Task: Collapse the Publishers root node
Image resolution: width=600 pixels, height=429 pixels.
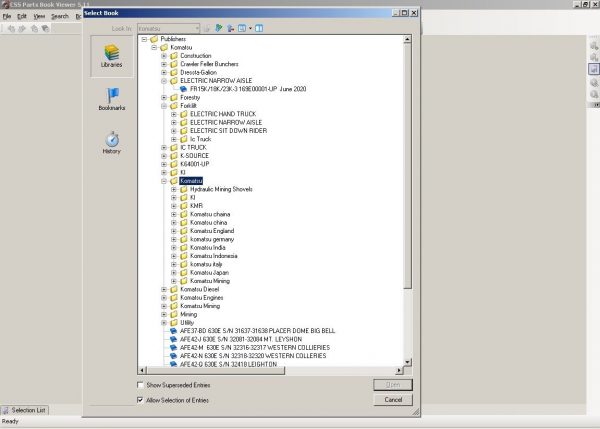Action: click(x=144, y=39)
